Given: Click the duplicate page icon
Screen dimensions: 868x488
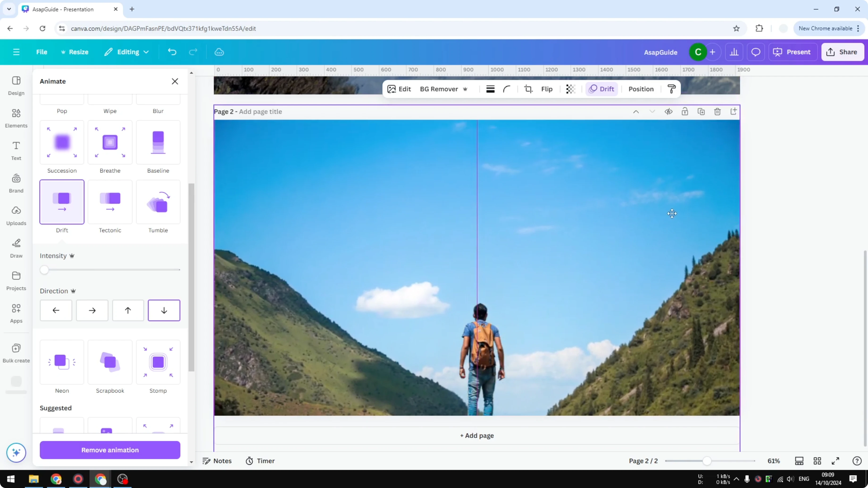Looking at the screenshot, I should (x=701, y=112).
